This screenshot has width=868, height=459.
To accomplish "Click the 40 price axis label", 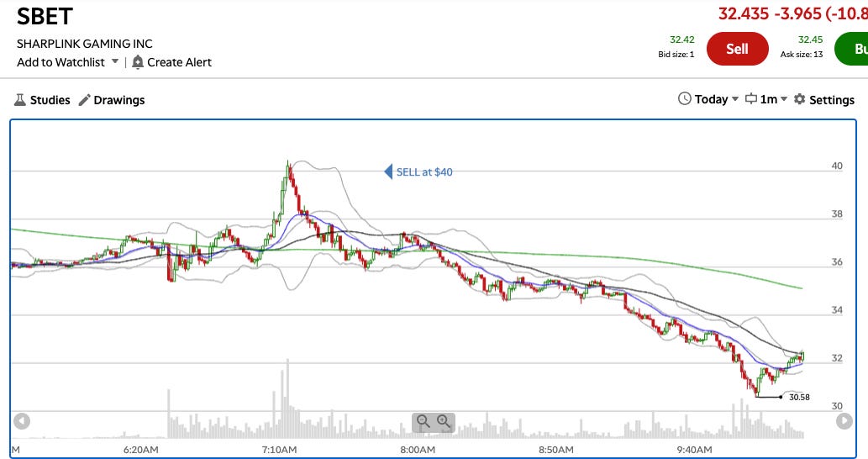I will [x=837, y=166].
